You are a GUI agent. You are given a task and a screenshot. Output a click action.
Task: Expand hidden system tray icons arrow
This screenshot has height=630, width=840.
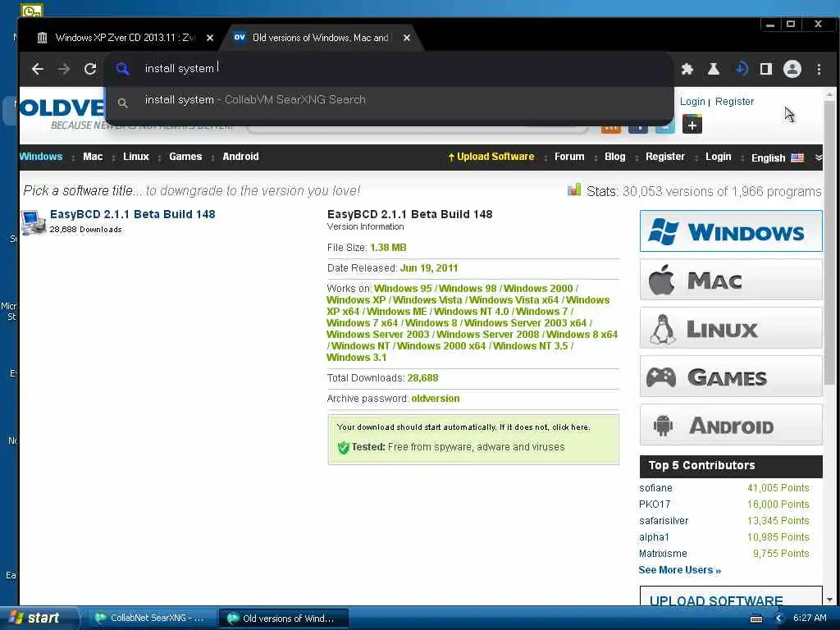click(779, 619)
